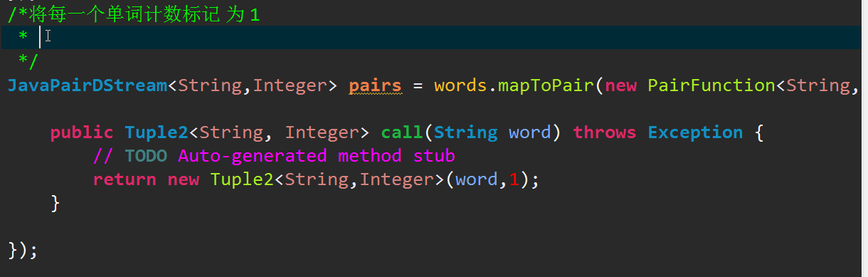Image resolution: width=868 pixels, height=277 pixels.
Task: Click Tuple2 in the method signature
Action: click(157, 132)
